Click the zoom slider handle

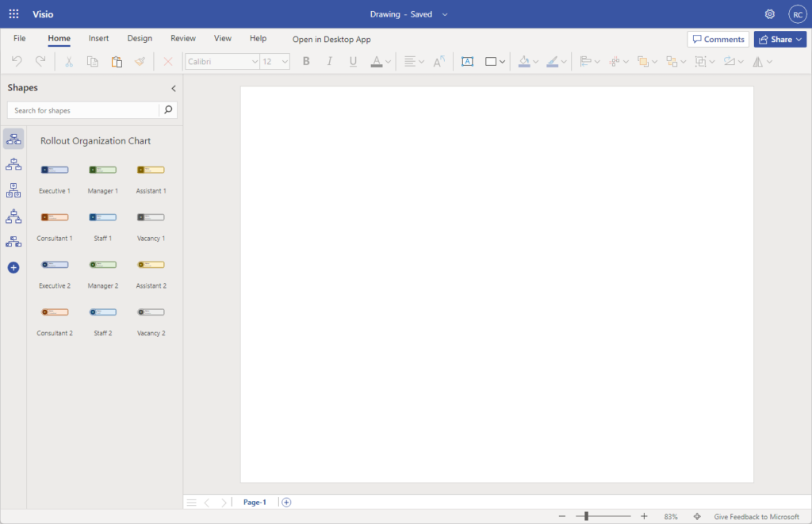(586, 516)
